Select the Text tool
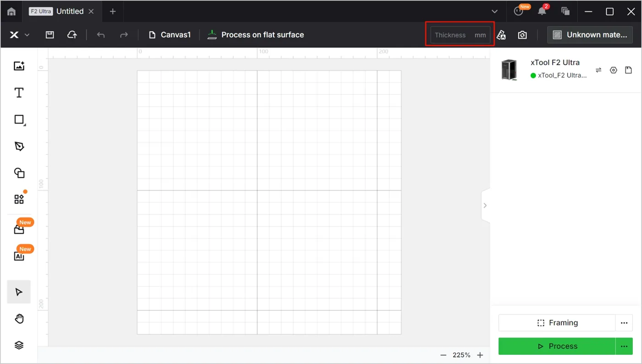Viewport: 642px width, 364px height. click(x=19, y=93)
